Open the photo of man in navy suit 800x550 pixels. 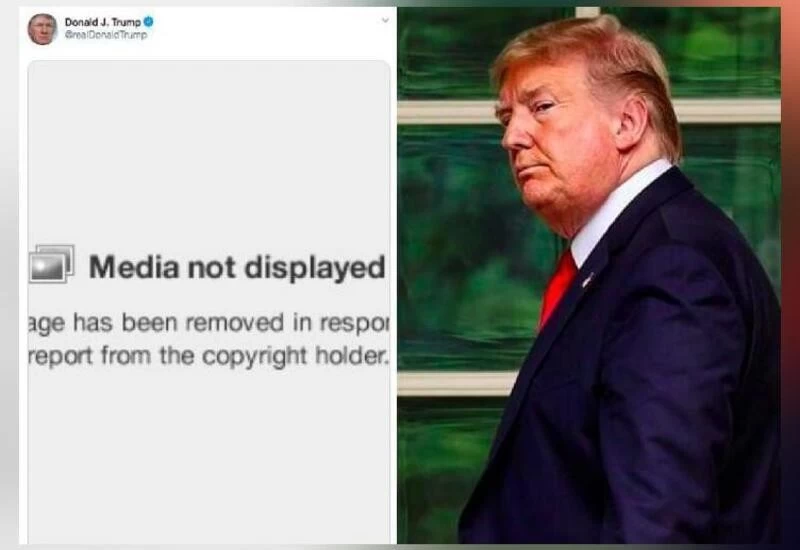tap(589, 276)
